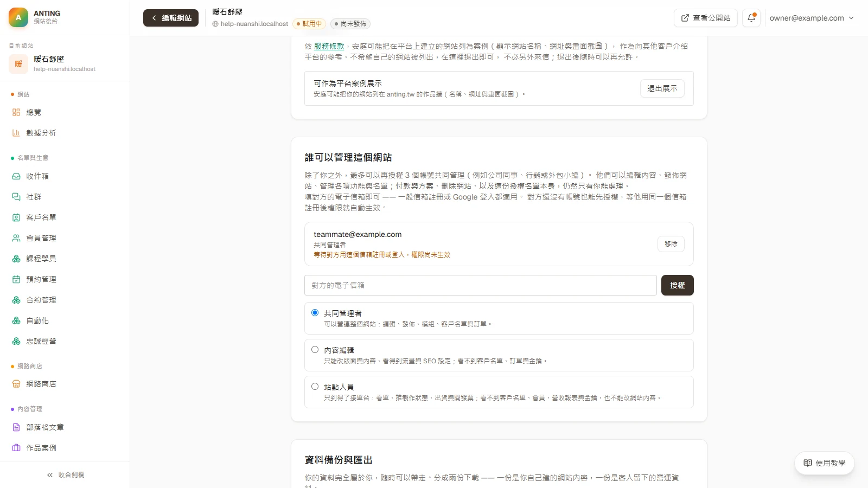The image size is (868, 488).
Task: Click the ANTING logo icon
Action: click(18, 17)
